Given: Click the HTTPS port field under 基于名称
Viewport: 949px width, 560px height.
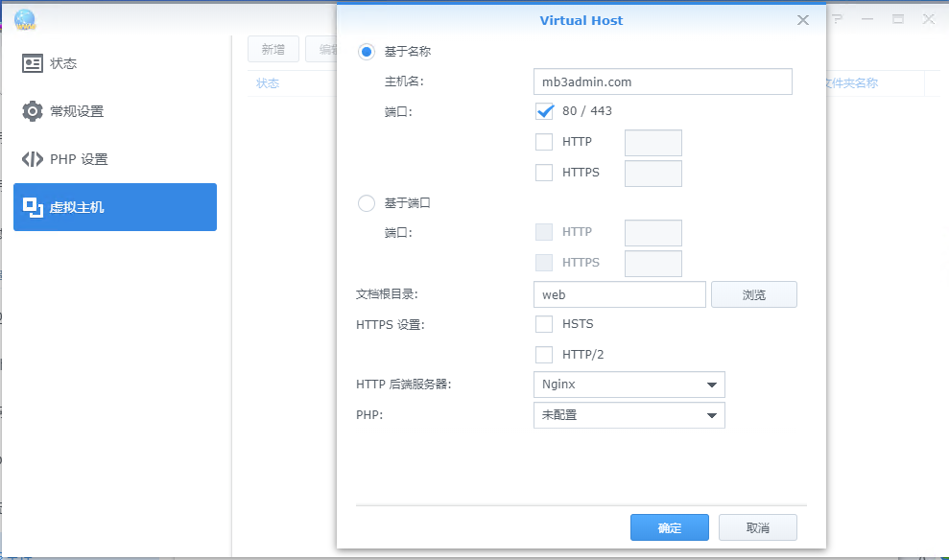Looking at the screenshot, I should 653,174.
